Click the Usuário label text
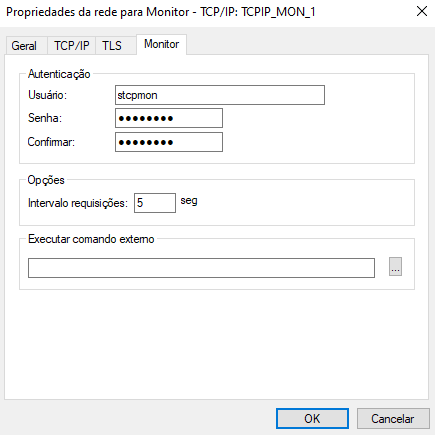Screen dimensions: 435x435 47,95
